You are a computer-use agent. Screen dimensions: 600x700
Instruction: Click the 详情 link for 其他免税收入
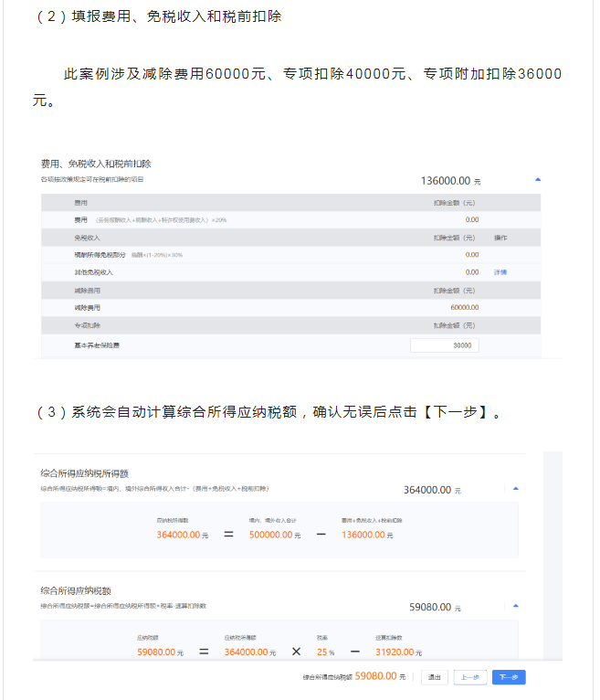pyautogui.click(x=500, y=272)
